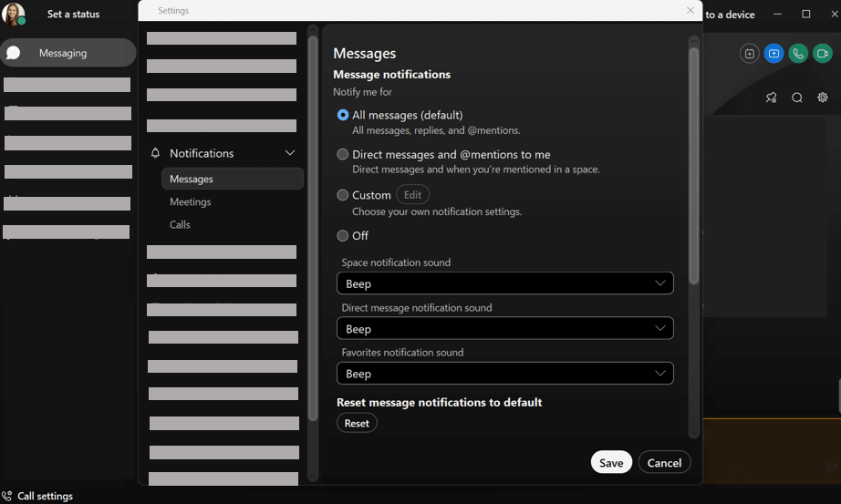Image resolution: width=841 pixels, height=504 pixels.
Task: Maximize the main application window
Action: [805, 14]
